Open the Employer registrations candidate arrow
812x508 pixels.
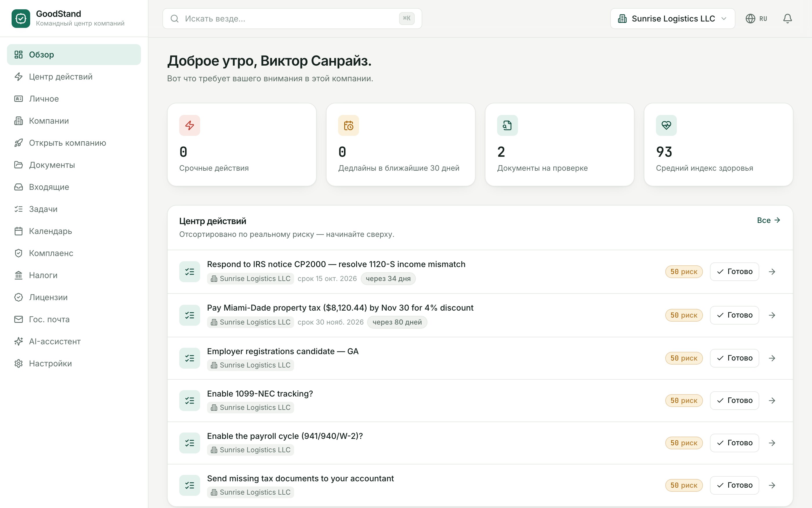point(772,358)
